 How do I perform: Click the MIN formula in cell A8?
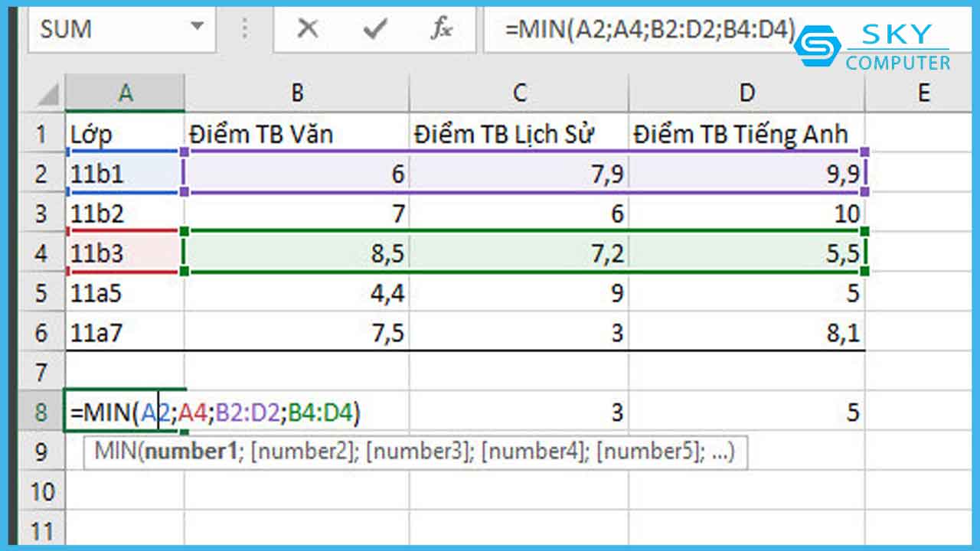215,412
